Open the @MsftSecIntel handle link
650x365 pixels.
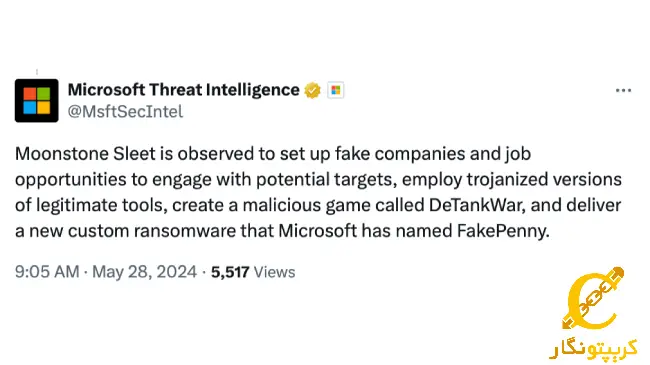[x=125, y=112]
